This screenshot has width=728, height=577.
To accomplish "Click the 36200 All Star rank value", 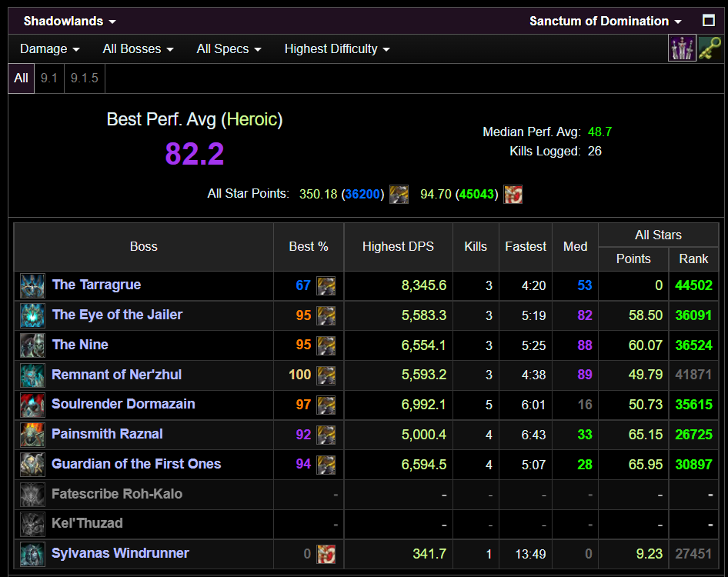I will pyautogui.click(x=362, y=194).
